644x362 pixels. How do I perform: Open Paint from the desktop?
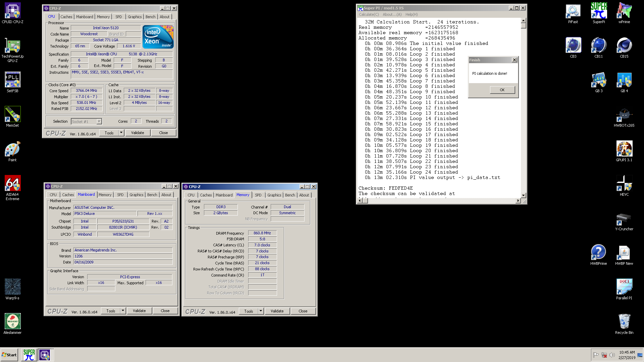(12, 151)
